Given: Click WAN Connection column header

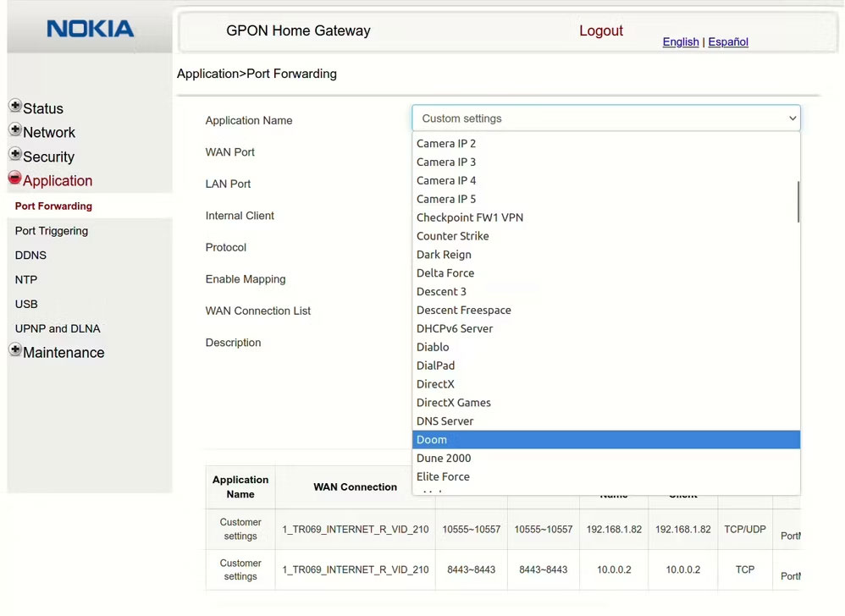Looking at the screenshot, I should point(355,487).
